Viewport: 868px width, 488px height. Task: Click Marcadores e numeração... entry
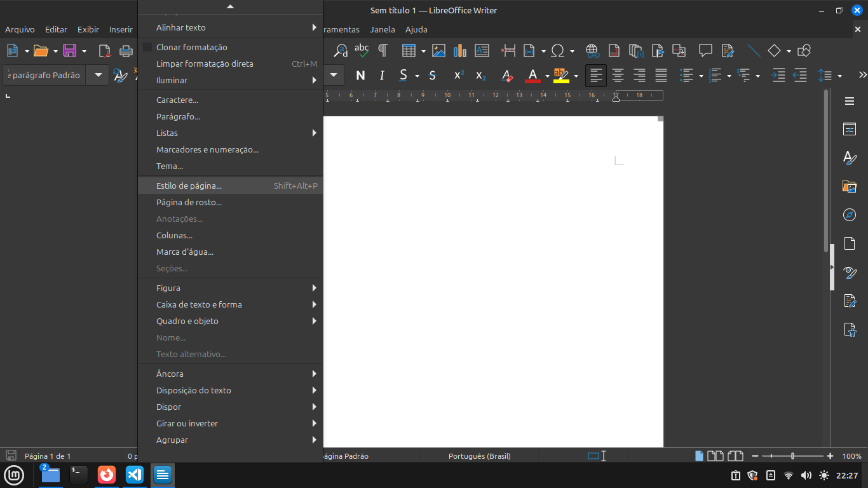tap(230, 149)
